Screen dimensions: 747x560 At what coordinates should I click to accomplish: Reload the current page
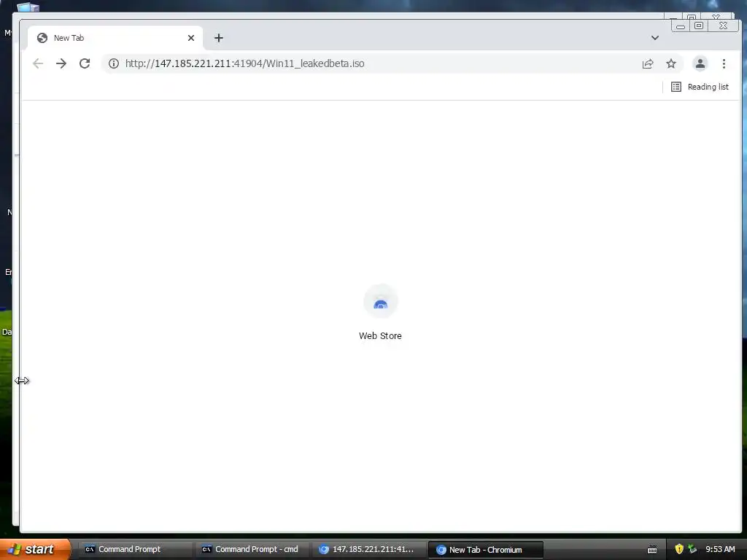[85, 64]
